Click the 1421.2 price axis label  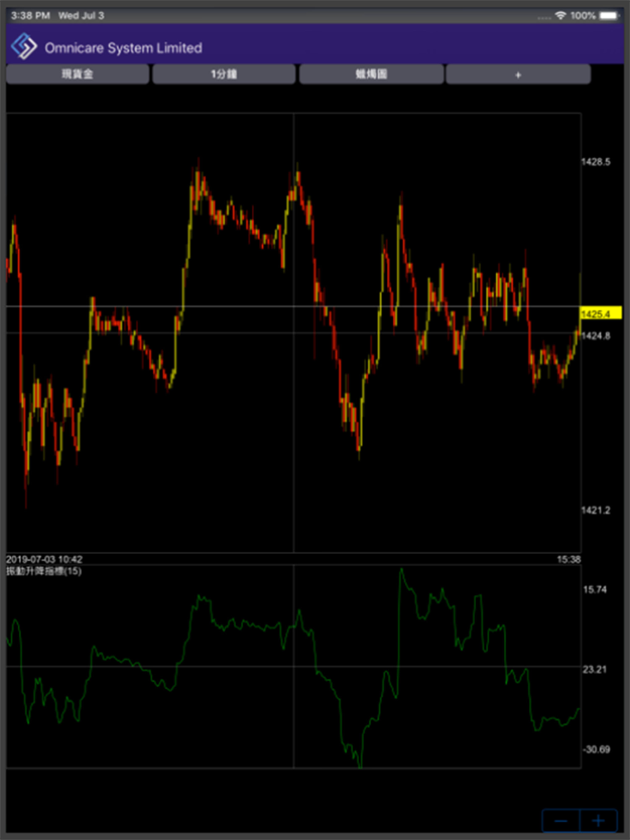[596, 510]
